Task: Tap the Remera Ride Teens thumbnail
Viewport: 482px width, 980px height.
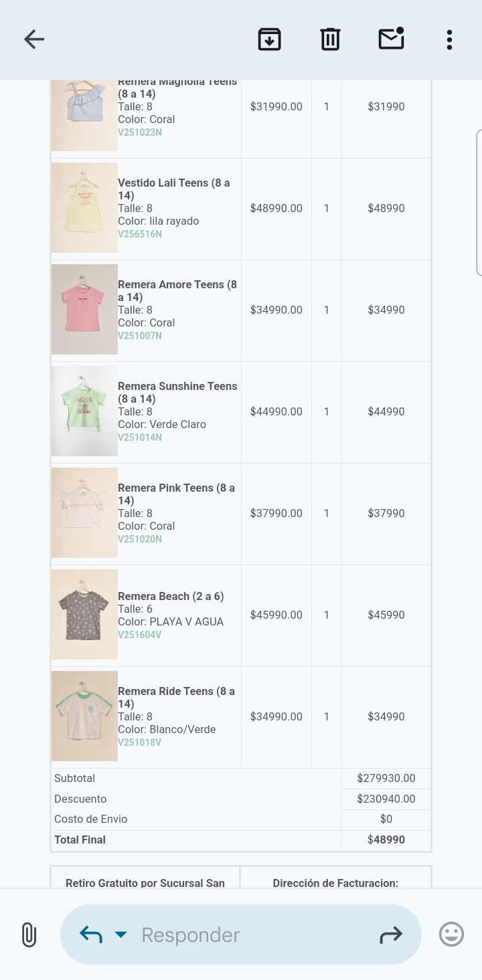Action: click(x=84, y=716)
